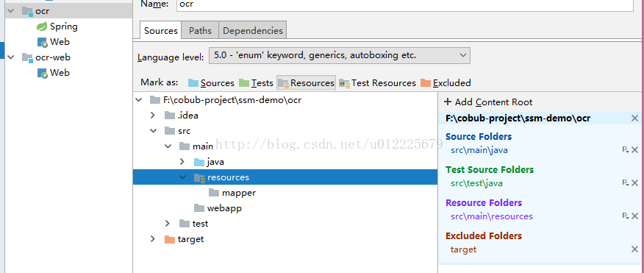The image size is (644, 273).
Task: Collapse the resources folder
Action: click(183, 177)
